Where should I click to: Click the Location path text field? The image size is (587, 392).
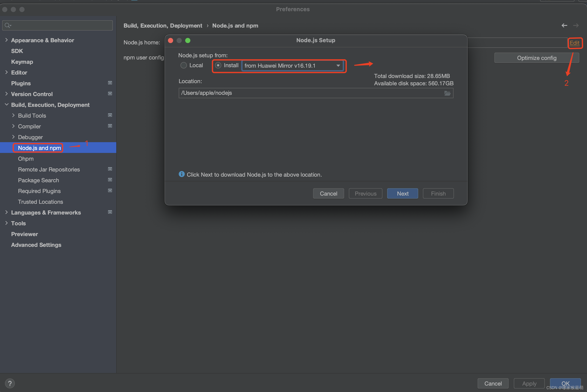click(310, 93)
